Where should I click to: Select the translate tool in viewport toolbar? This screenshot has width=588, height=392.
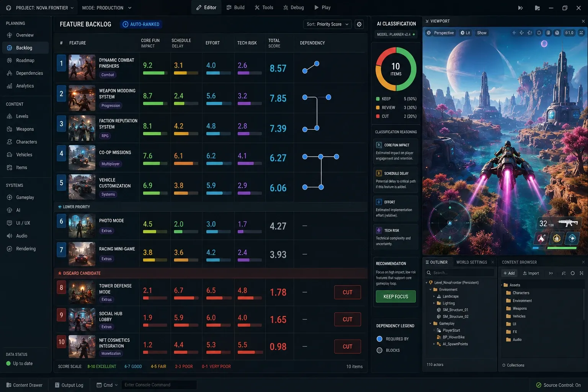(514, 33)
